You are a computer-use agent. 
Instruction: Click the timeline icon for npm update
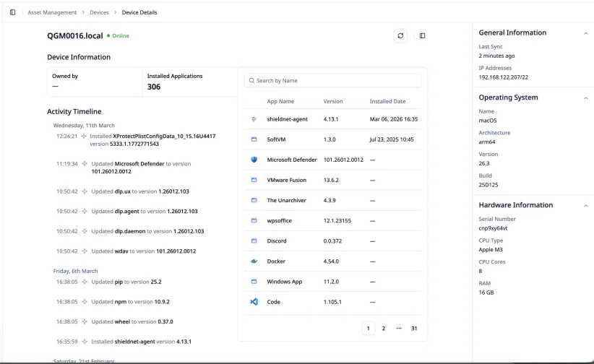click(85, 302)
